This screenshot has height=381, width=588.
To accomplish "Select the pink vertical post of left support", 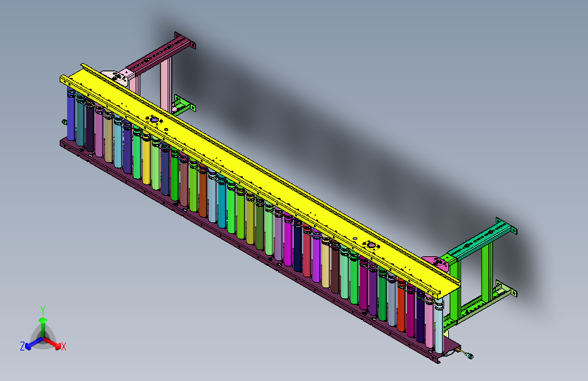I will (165, 85).
